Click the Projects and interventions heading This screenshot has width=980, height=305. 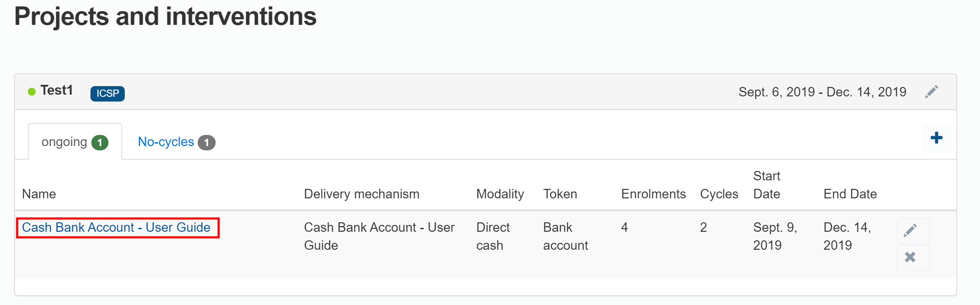[165, 17]
